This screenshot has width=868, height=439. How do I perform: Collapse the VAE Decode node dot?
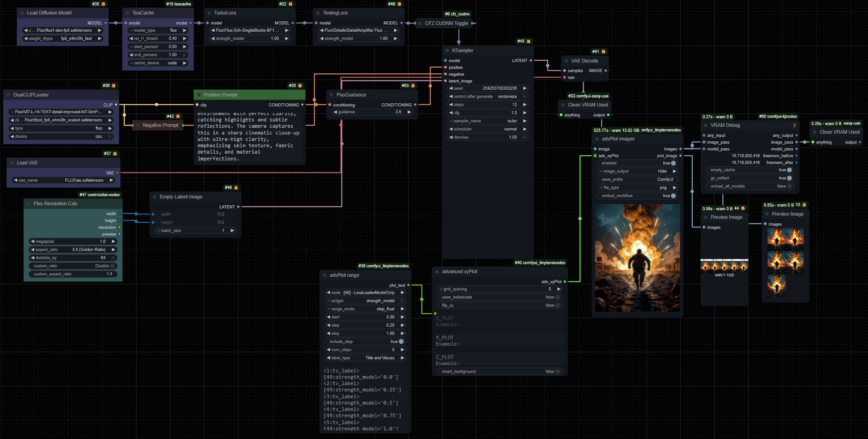click(566, 61)
